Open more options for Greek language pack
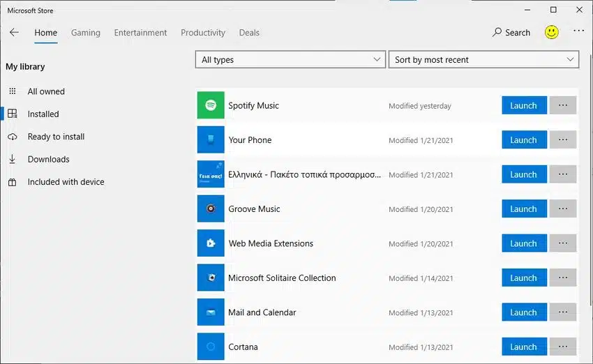 [563, 174]
